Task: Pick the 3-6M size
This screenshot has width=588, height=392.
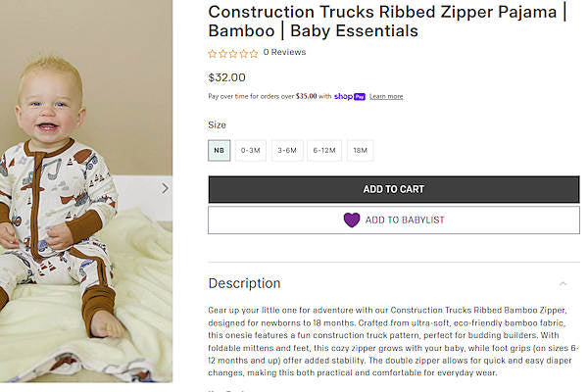Action: [x=287, y=151]
